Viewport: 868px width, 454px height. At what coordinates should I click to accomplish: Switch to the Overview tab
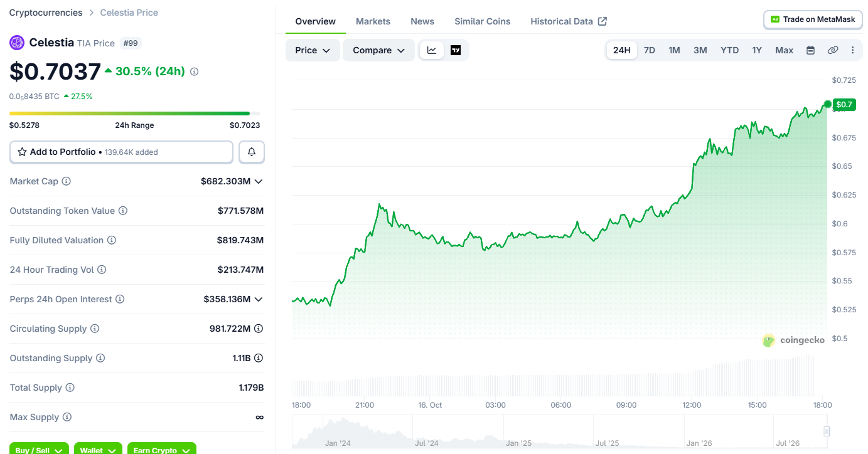click(x=316, y=21)
